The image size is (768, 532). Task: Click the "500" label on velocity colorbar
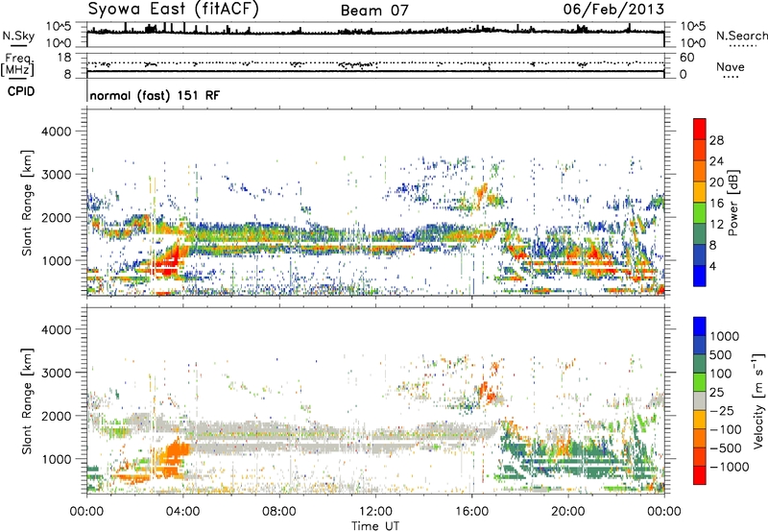(x=723, y=354)
